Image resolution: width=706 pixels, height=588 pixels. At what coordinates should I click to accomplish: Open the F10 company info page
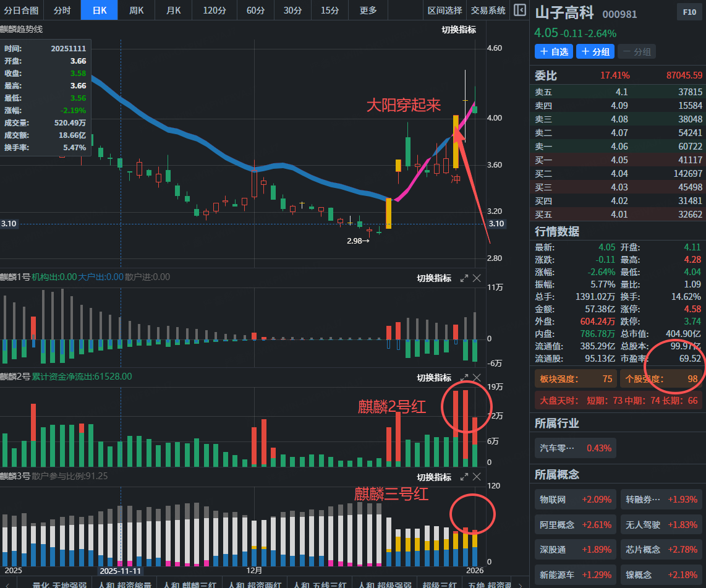click(689, 12)
